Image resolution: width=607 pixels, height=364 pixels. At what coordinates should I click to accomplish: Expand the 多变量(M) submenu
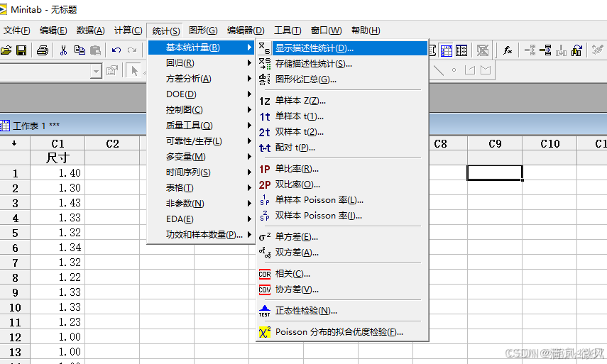tap(202, 157)
